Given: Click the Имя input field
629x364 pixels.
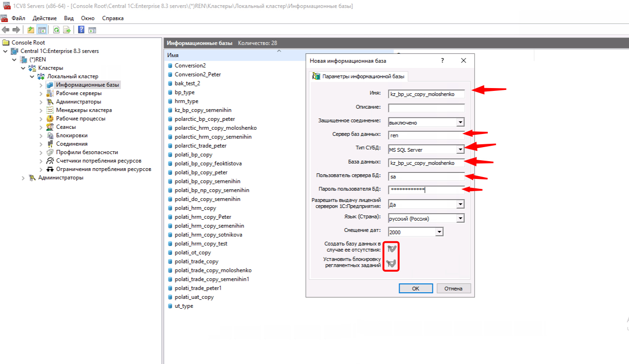Looking at the screenshot, I should click(426, 94).
